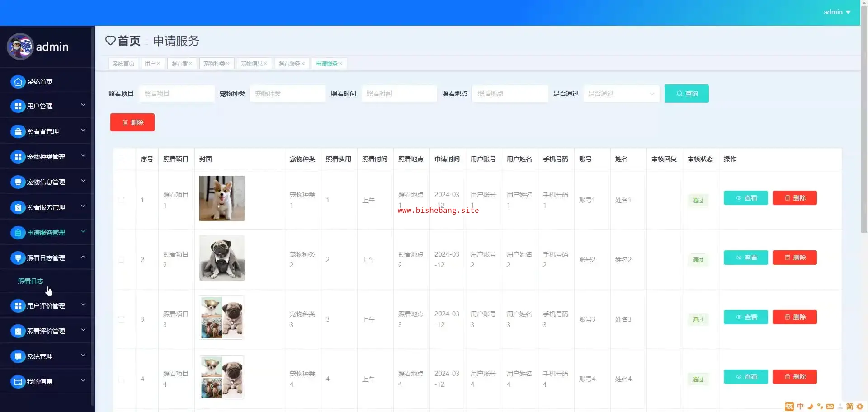The image size is (868, 412).
Task: Click the 系统管理 chat icon
Action: tap(18, 356)
